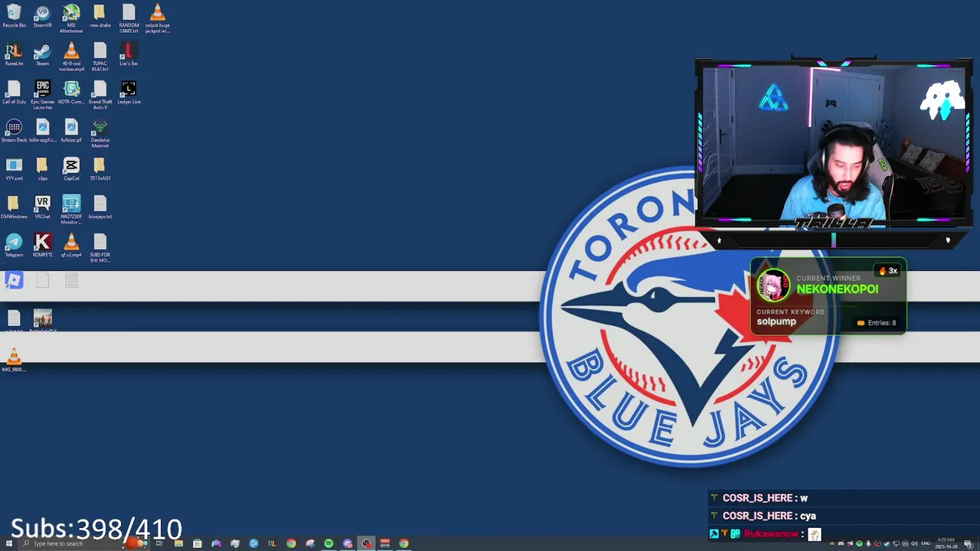Launch KOMPETE shortcut
The height and width of the screenshot is (551, 980).
click(43, 246)
